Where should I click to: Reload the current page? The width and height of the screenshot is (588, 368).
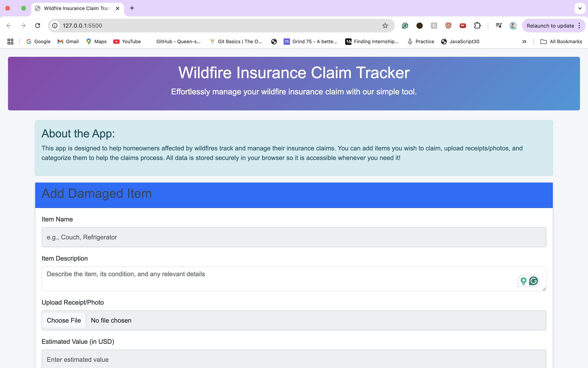click(37, 26)
